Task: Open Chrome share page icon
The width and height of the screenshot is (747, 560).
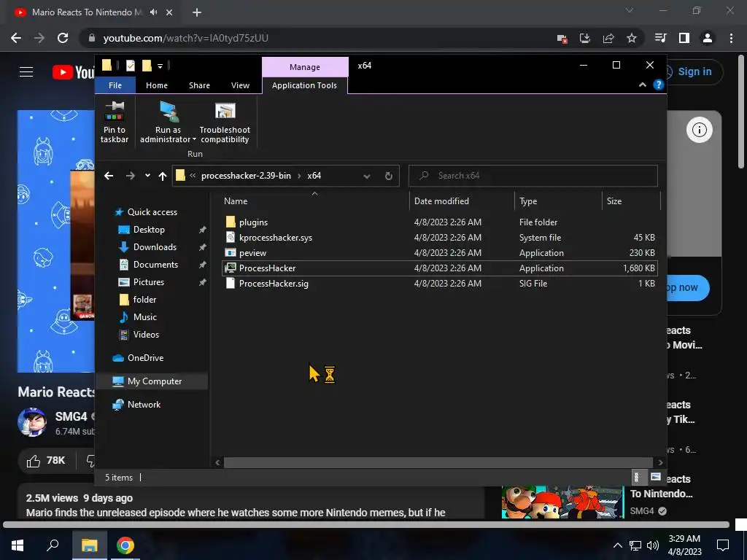Action: [x=608, y=38]
